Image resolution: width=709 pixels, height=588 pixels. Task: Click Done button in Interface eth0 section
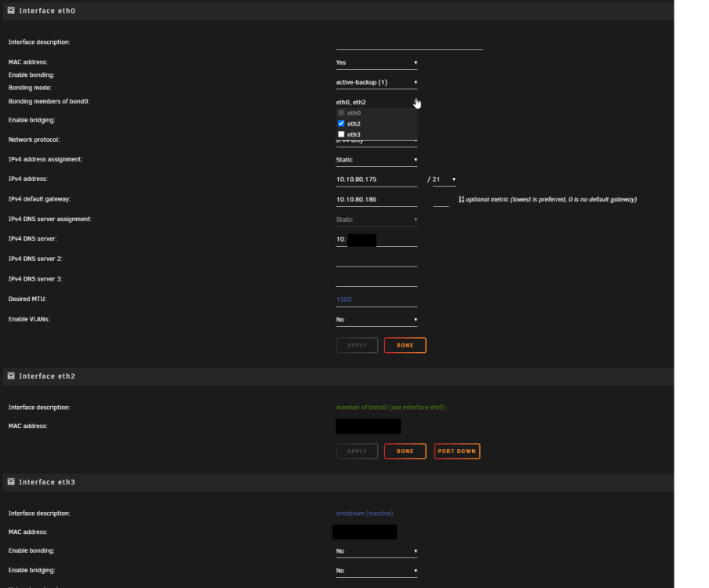pyautogui.click(x=405, y=345)
